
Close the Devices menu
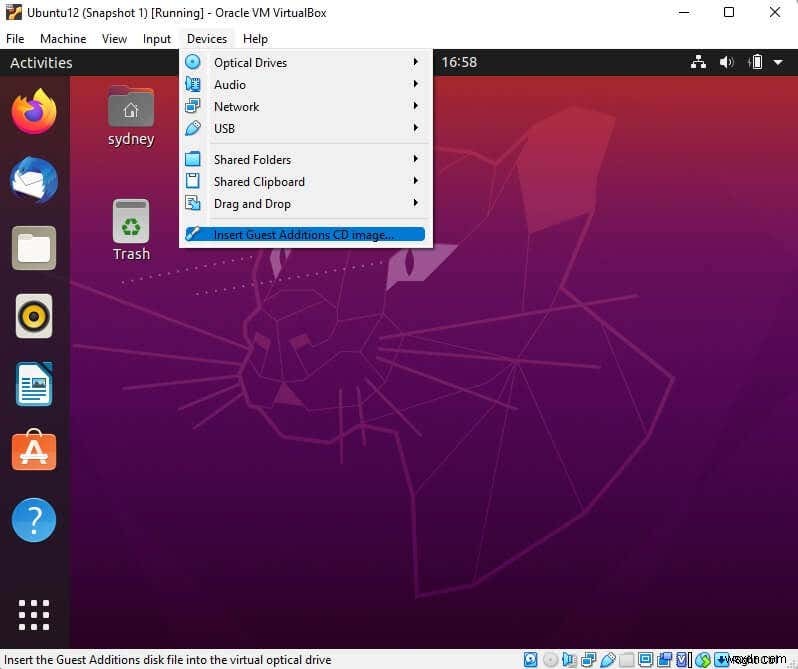[207, 39]
